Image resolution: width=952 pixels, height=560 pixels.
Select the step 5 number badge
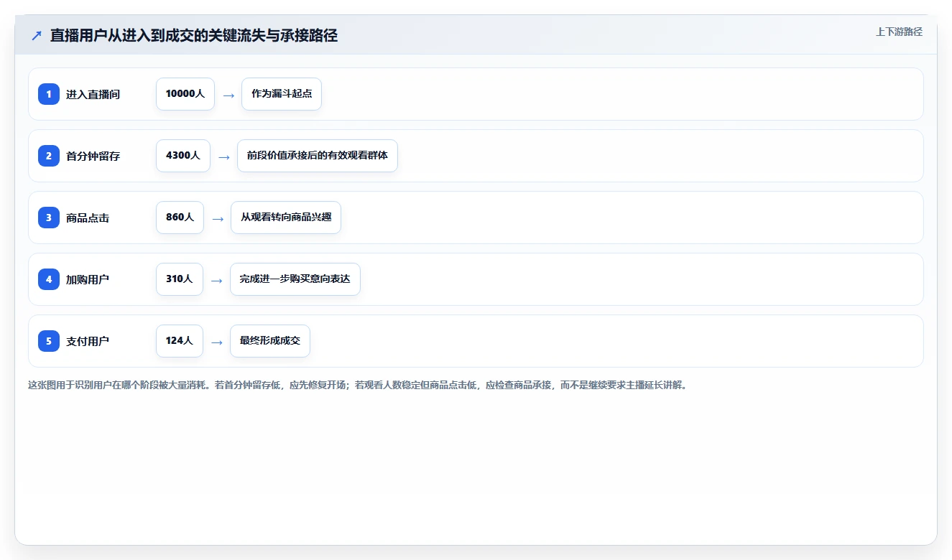coord(49,341)
